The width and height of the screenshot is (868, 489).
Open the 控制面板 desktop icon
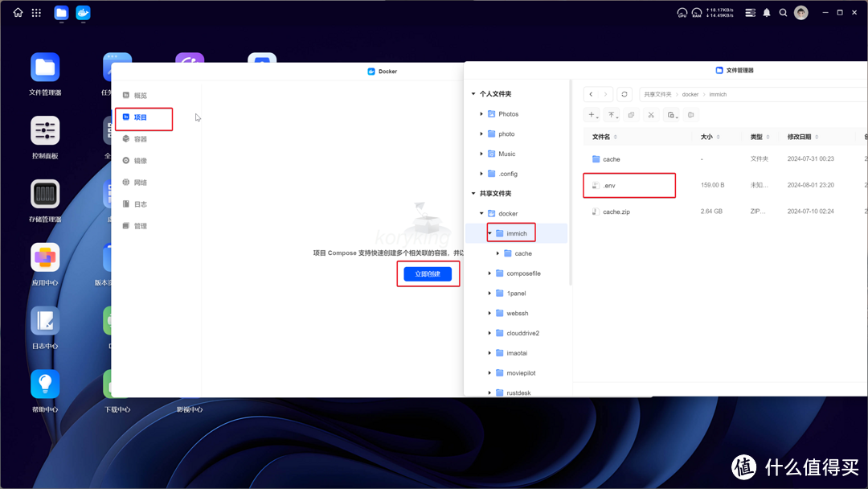tap(45, 131)
